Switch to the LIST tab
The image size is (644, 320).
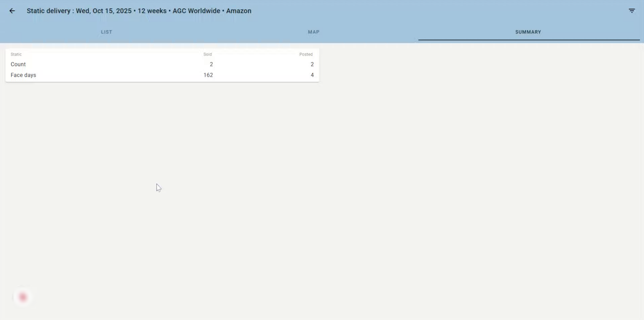107,32
